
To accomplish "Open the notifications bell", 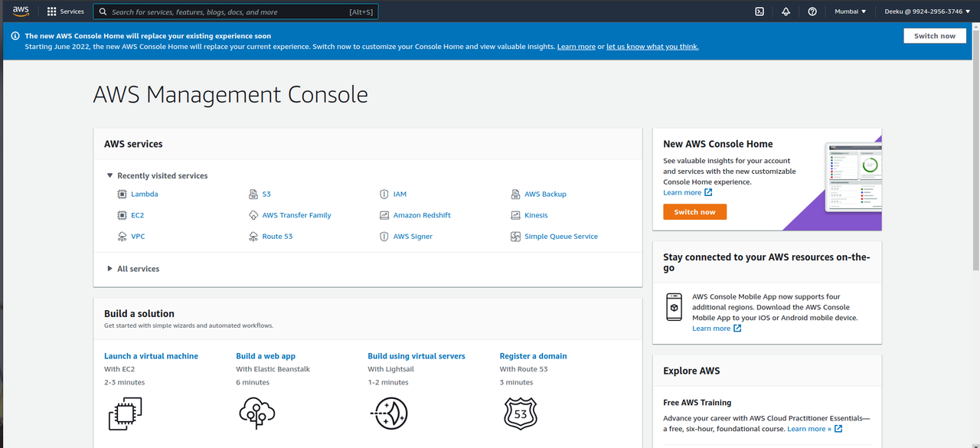I will (x=786, y=11).
